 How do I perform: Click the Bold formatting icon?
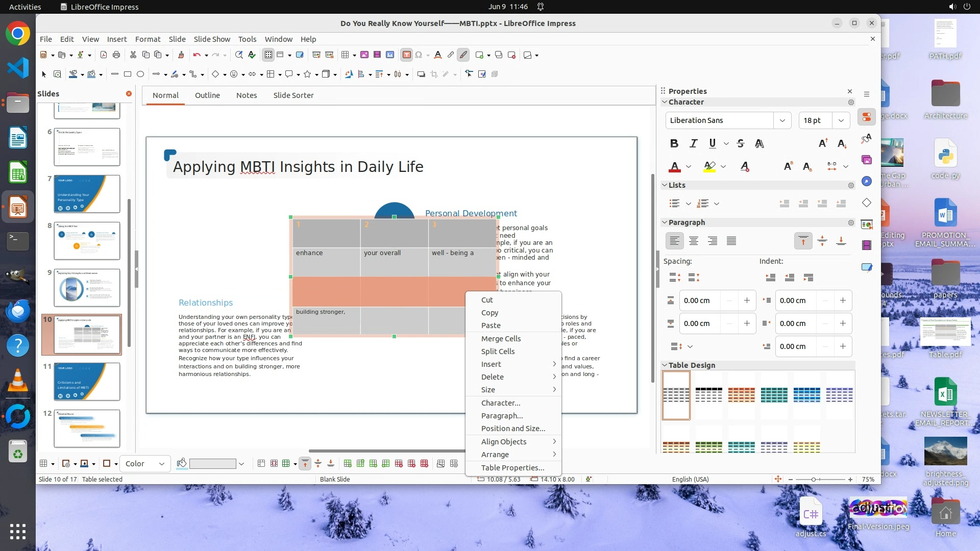click(674, 143)
